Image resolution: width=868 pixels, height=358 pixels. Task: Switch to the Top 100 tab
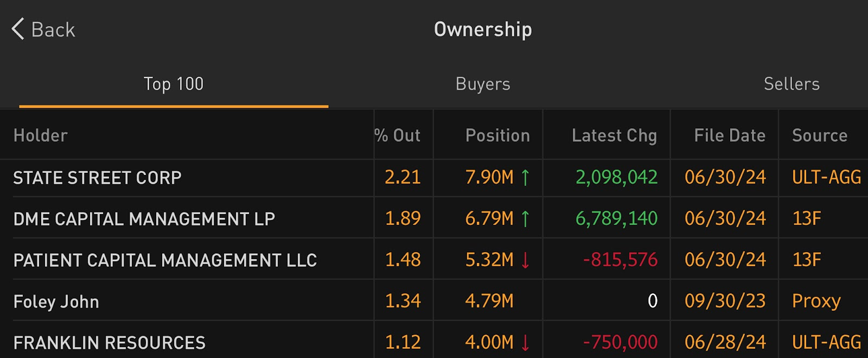pyautogui.click(x=174, y=84)
